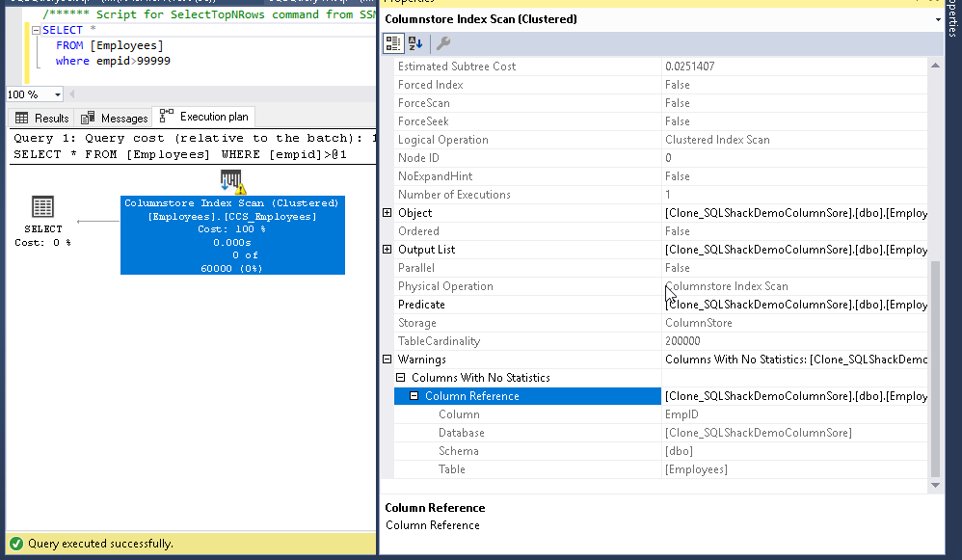Open the Results tab
The height and width of the screenshot is (560, 962).
41,118
